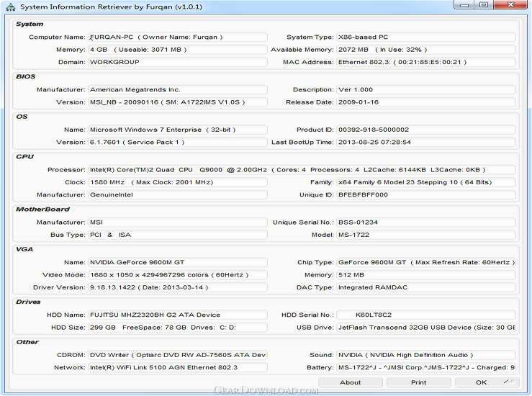Select the Driver Version field 9.18.13.1422
532x396 pixels.
click(x=178, y=287)
